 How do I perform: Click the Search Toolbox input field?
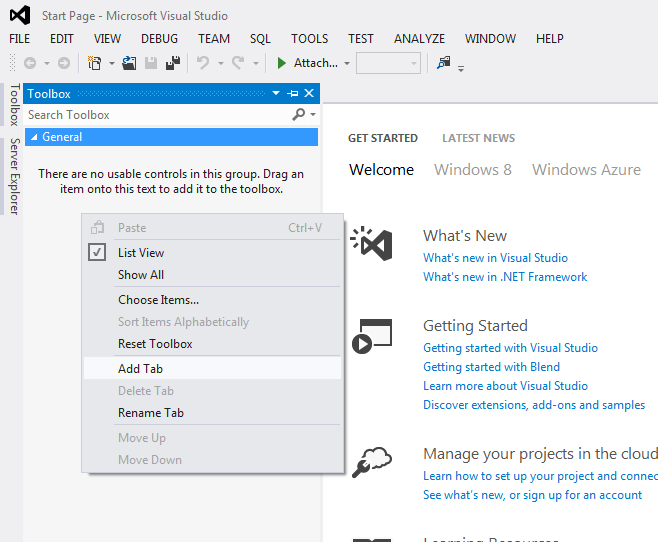pyautogui.click(x=157, y=115)
